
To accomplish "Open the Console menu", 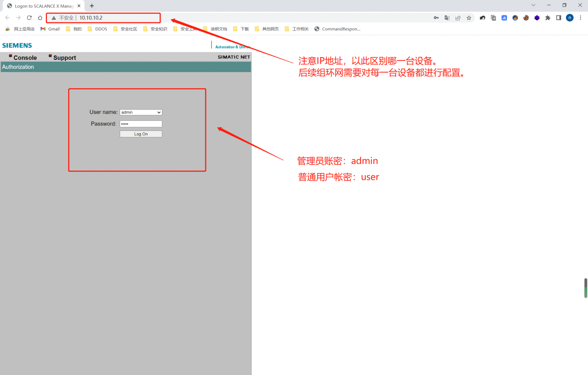I will [x=25, y=58].
